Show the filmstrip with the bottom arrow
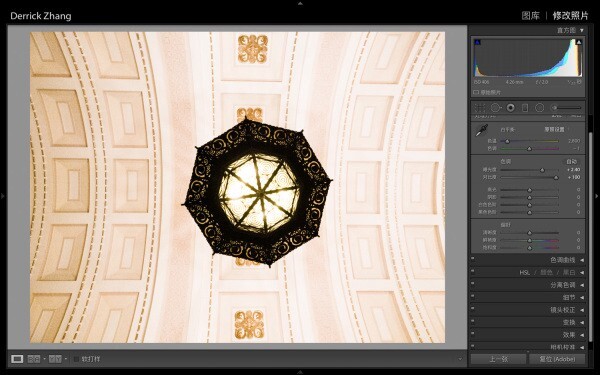 coord(300,372)
